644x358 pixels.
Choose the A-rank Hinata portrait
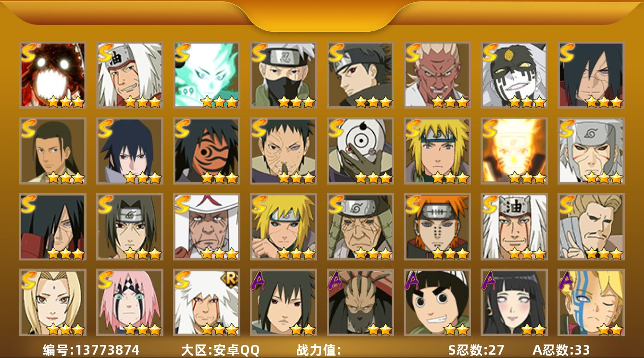pyautogui.click(x=514, y=302)
